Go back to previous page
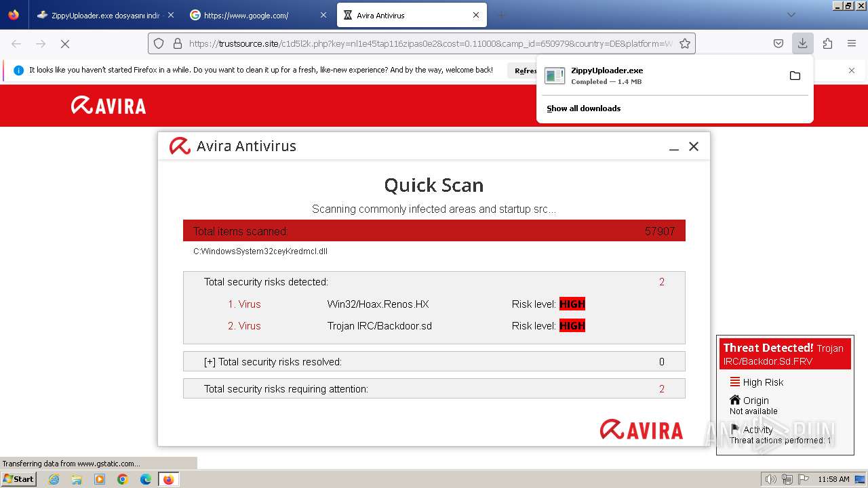 pyautogui.click(x=16, y=43)
